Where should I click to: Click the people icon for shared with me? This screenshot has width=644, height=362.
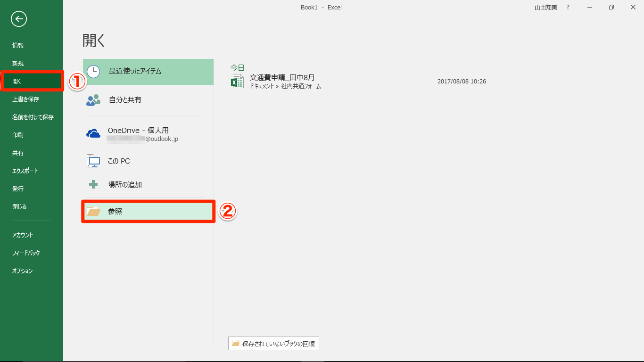[94, 100]
